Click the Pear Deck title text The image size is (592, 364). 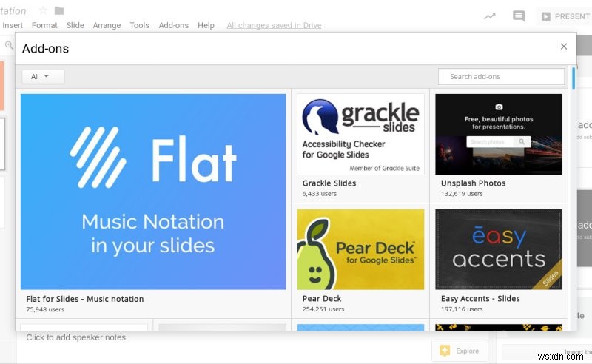point(322,299)
